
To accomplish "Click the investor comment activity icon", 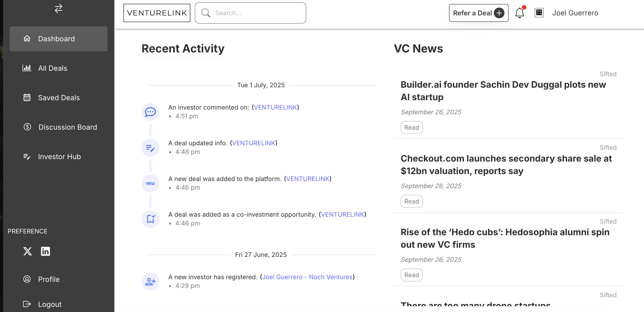I will pyautogui.click(x=150, y=112).
